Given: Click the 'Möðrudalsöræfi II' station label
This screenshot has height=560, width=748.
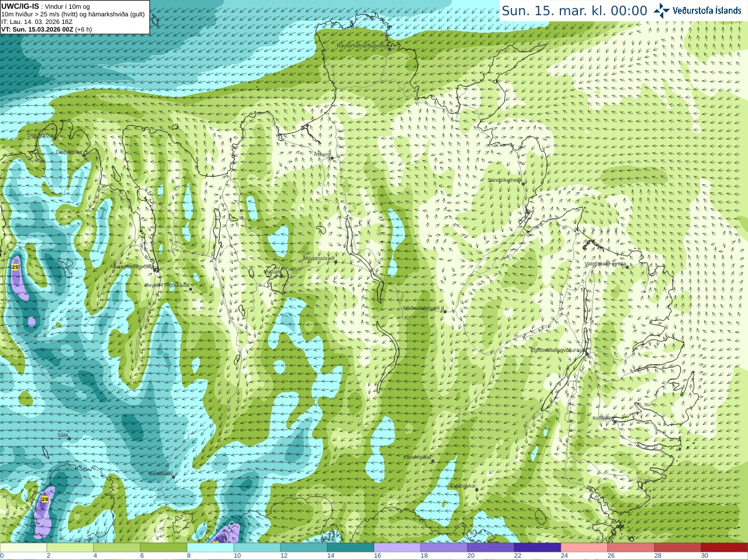Looking at the screenshot, I should 424,308.
